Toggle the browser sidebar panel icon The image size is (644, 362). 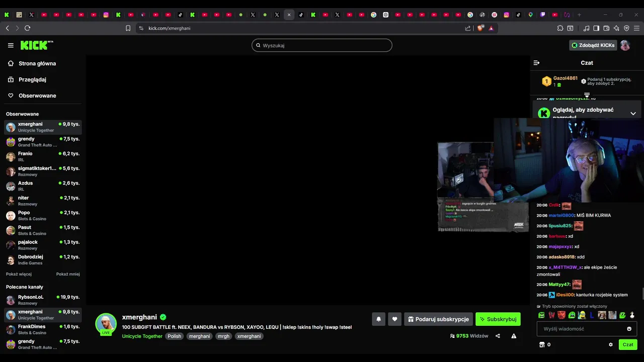coord(596,28)
